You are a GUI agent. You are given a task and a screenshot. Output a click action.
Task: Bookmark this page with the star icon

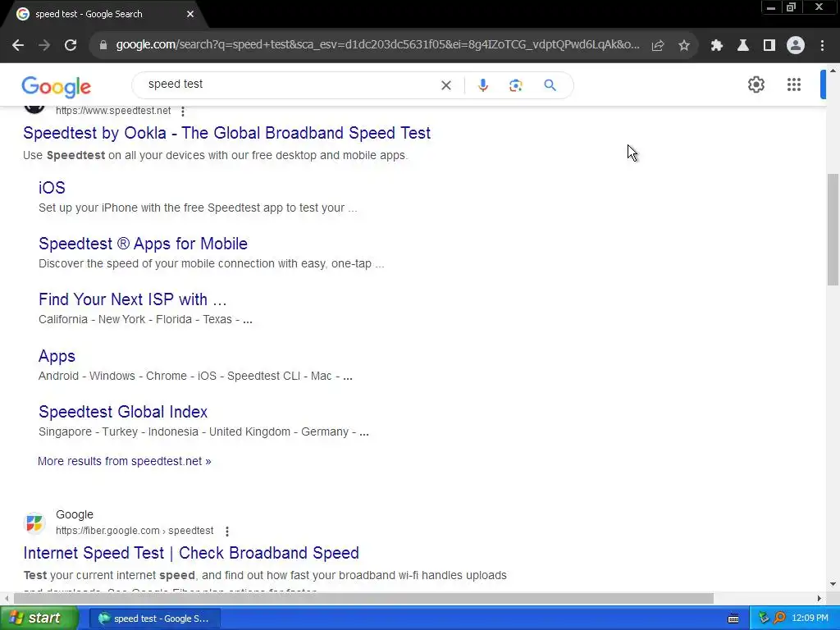point(683,45)
